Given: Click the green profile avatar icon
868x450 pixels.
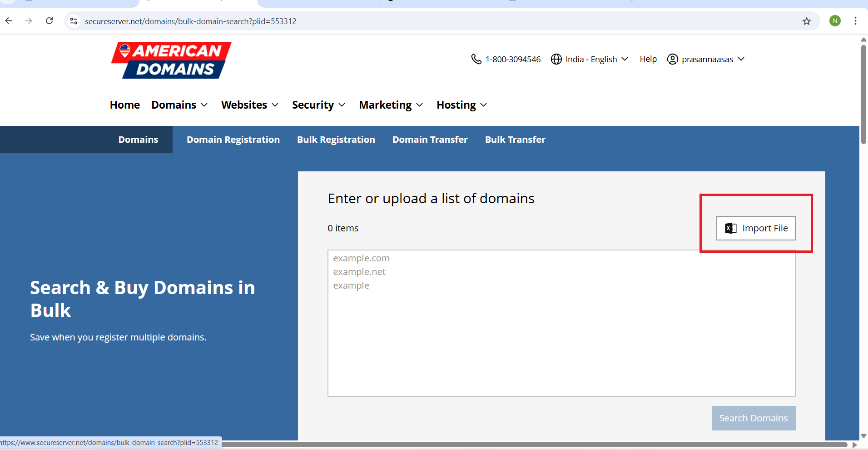Looking at the screenshot, I should [834, 21].
